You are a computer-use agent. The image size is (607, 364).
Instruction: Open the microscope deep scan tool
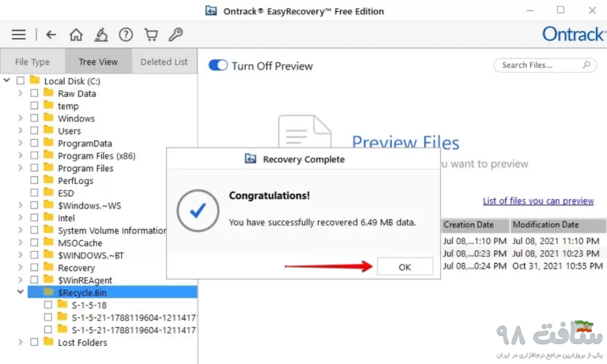tap(100, 35)
